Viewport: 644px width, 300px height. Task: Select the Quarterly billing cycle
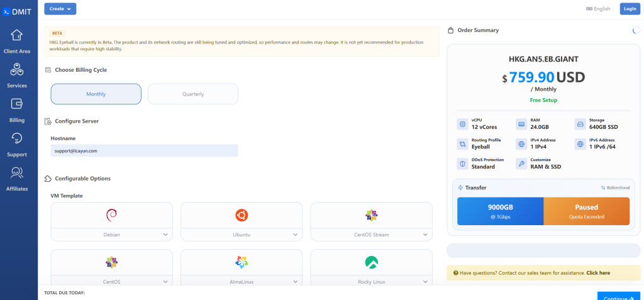(x=193, y=94)
